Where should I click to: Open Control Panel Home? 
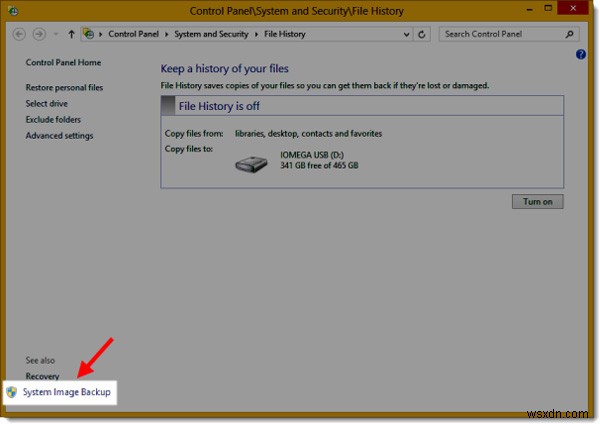tap(63, 62)
